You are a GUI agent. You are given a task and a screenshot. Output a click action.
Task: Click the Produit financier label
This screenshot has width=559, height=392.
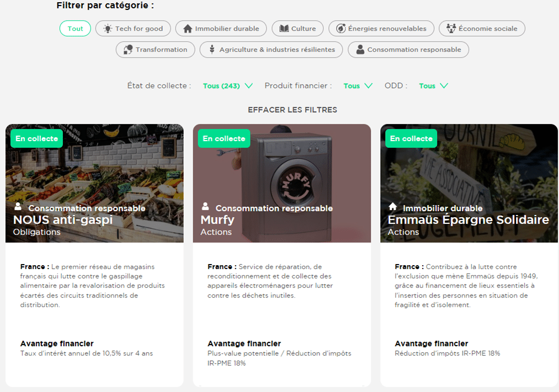tap(298, 86)
